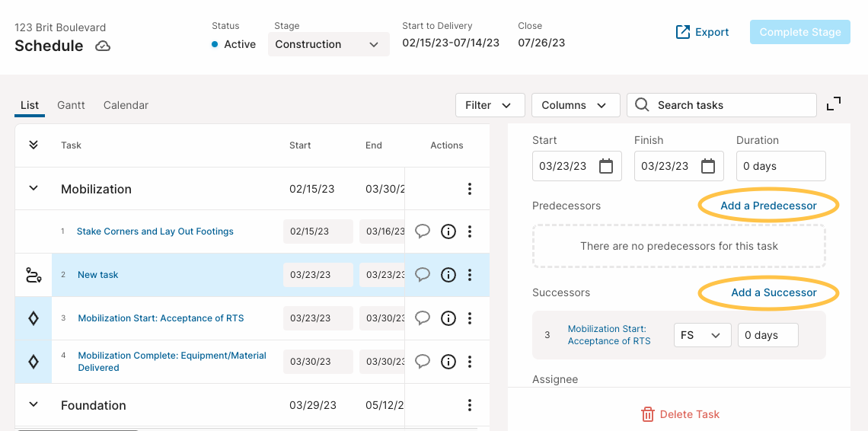The height and width of the screenshot is (431, 868).
Task: Open the Stage Construction dropdown
Action: pyautogui.click(x=329, y=44)
